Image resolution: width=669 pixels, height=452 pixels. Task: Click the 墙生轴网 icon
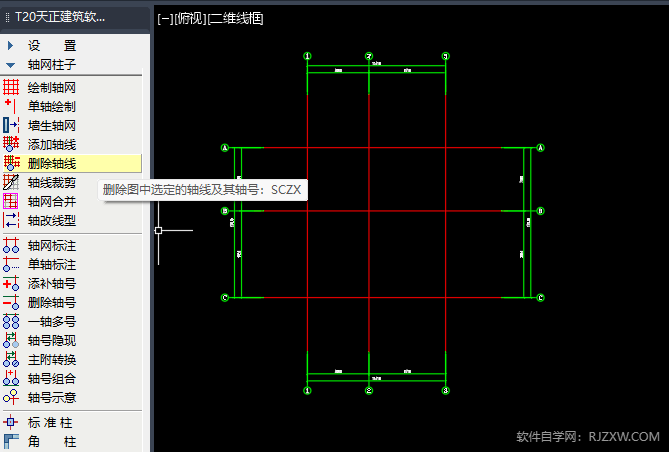pos(11,125)
